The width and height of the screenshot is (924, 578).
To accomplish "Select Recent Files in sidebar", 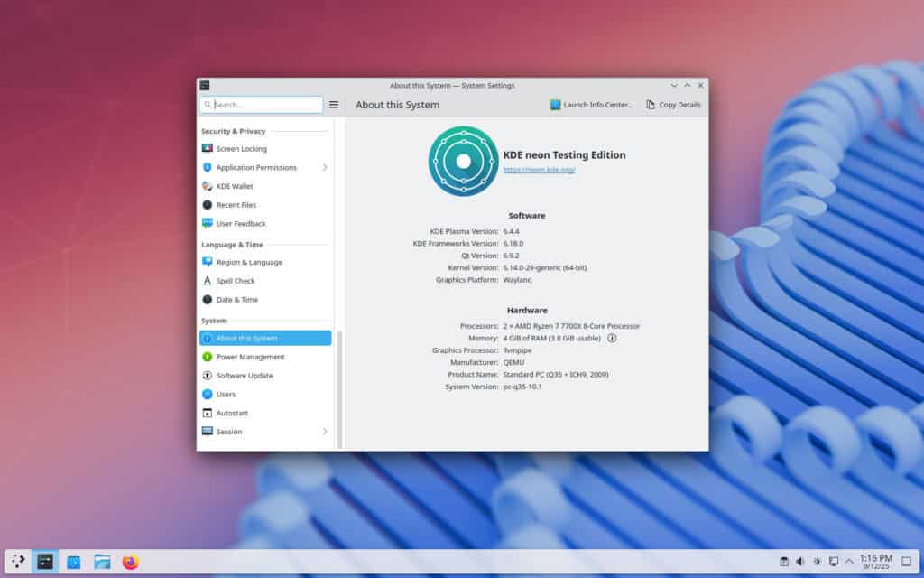I will coord(265,205).
